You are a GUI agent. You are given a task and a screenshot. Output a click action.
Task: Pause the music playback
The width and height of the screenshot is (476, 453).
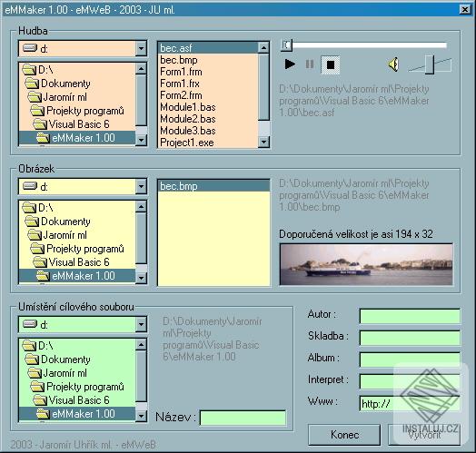click(310, 64)
